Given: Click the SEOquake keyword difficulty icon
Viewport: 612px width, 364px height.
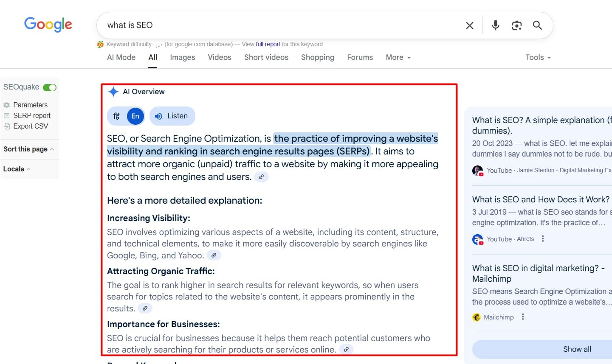Looking at the screenshot, I should (100, 44).
